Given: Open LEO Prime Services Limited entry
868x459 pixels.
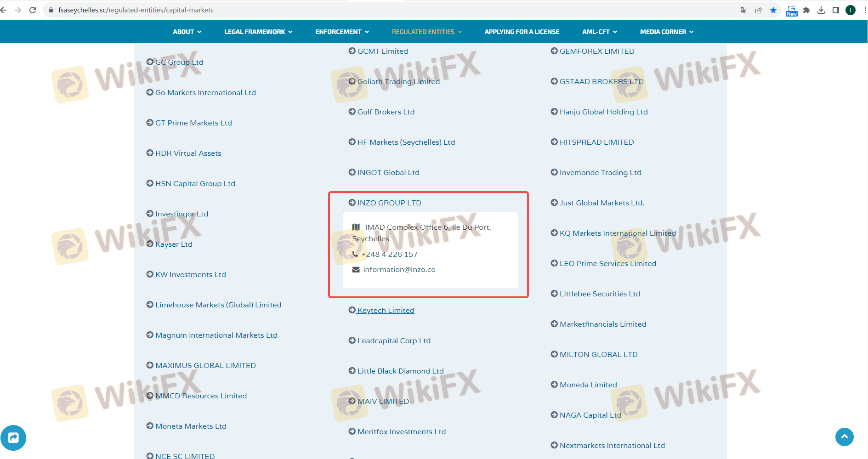Looking at the screenshot, I should [x=608, y=263].
